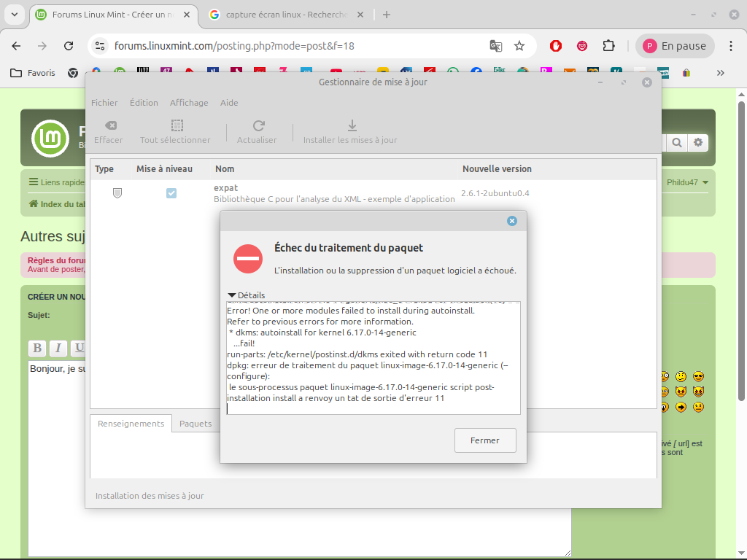Image resolution: width=747 pixels, height=560 pixels.
Task: Insert the slightly smiling yellow smiley
Action: pos(681,377)
